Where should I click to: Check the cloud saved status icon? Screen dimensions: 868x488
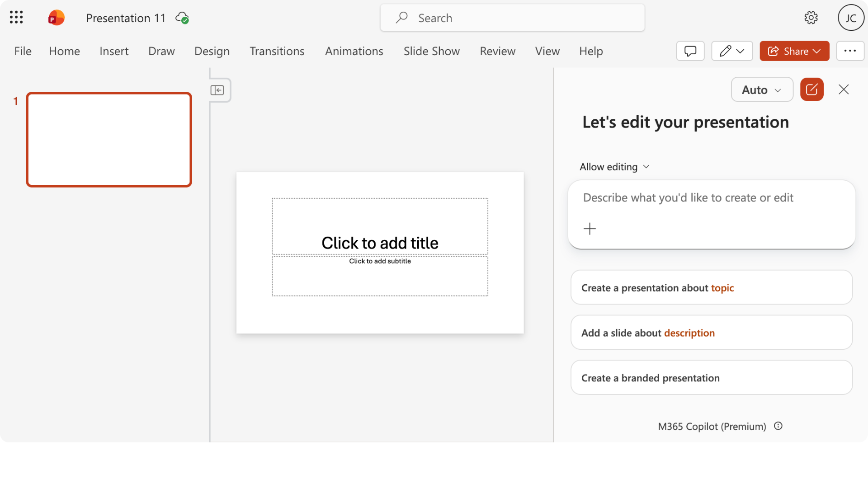point(182,18)
